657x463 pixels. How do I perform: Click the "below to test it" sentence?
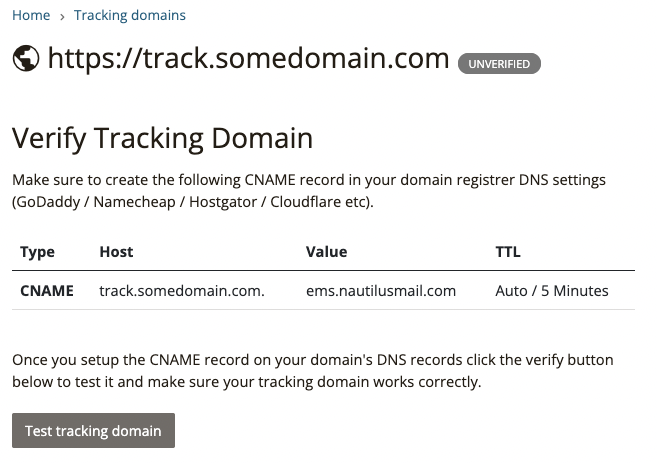click(246, 381)
